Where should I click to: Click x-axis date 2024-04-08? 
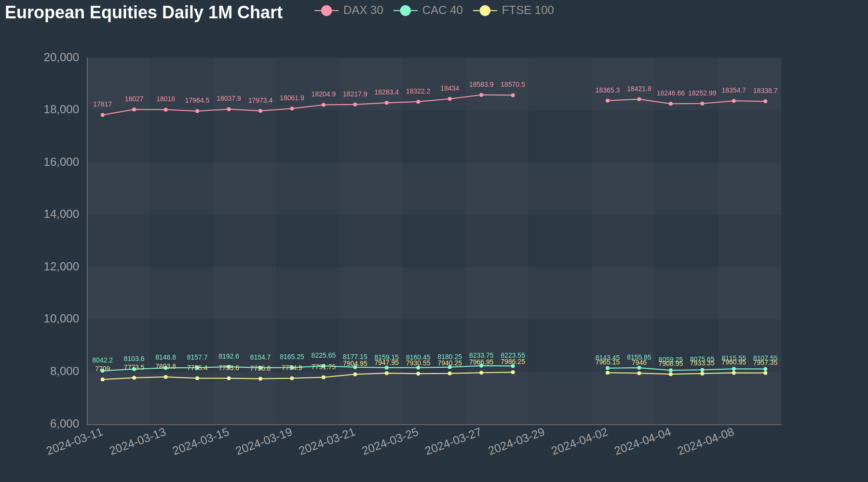706,441
